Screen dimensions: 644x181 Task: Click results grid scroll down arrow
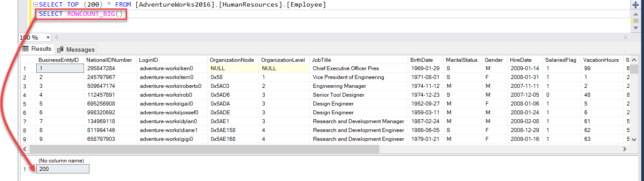634,140
